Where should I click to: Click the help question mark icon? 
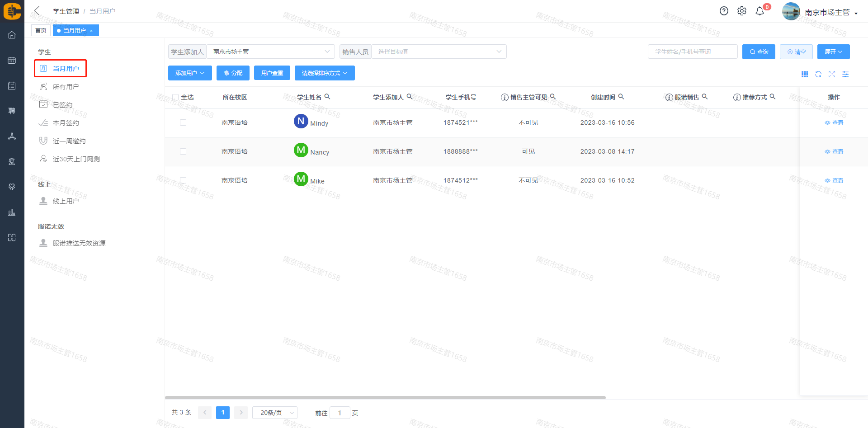point(724,11)
